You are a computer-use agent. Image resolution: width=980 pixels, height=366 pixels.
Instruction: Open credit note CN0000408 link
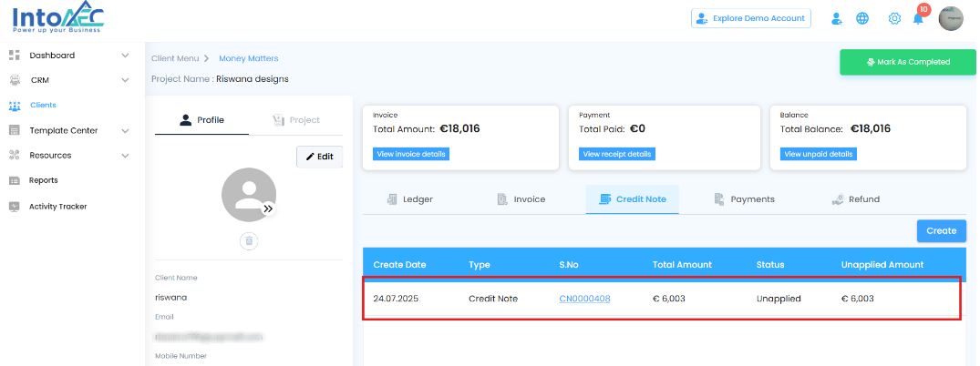tap(584, 299)
